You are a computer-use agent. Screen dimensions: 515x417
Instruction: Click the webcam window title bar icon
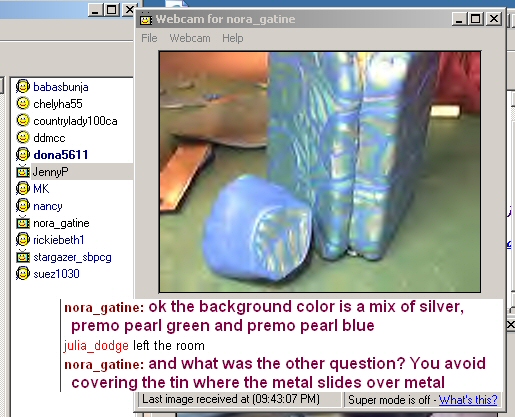click(x=146, y=19)
